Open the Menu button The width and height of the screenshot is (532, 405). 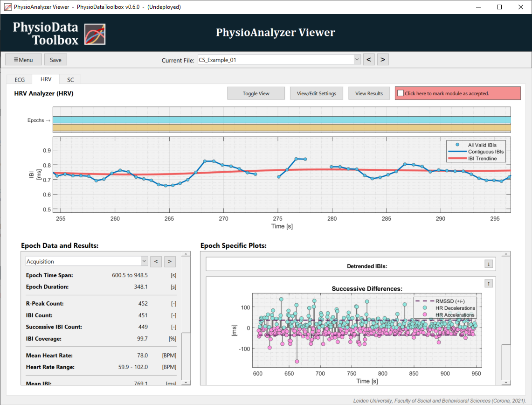(23, 60)
